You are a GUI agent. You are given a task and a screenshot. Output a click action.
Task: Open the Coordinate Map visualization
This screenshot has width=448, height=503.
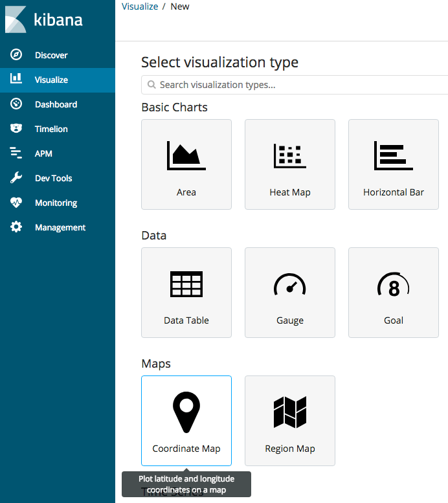coord(186,421)
